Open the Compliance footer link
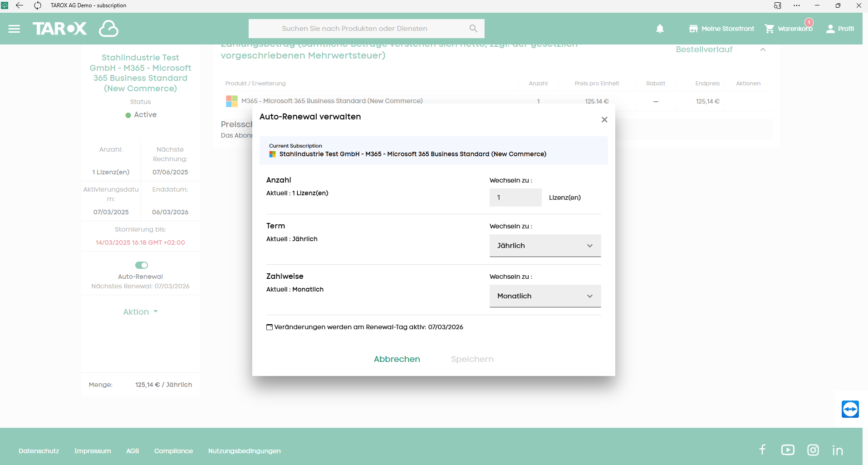Screen dimensions: 868x465 click(173, 451)
